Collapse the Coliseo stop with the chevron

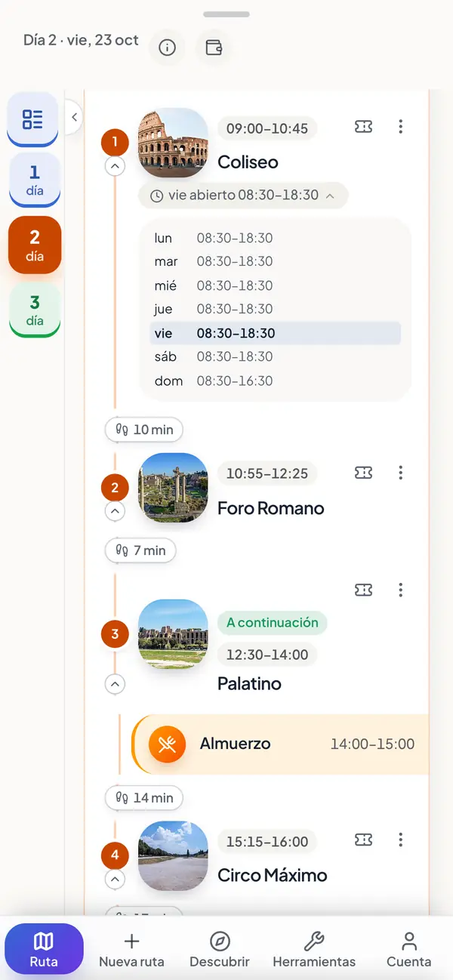(115, 165)
